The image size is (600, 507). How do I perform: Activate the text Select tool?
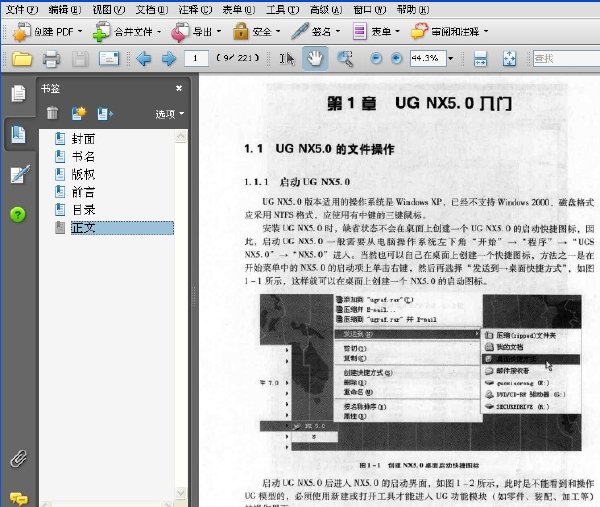click(x=287, y=59)
